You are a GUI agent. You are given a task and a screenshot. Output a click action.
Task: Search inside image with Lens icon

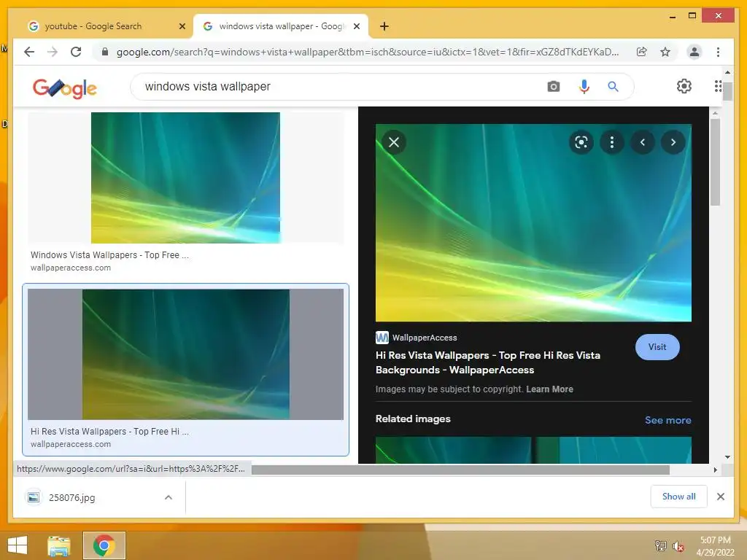pos(581,142)
